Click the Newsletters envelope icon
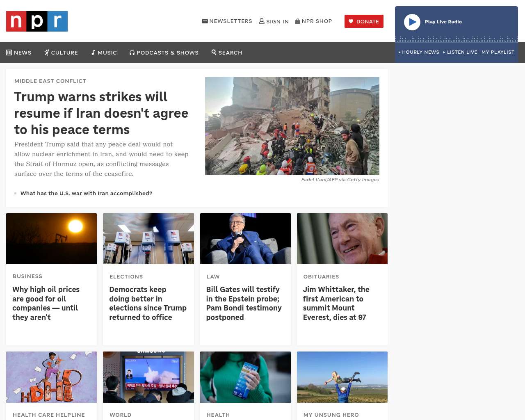Viewport: 525px width, 420px height. tap(205, 21)
